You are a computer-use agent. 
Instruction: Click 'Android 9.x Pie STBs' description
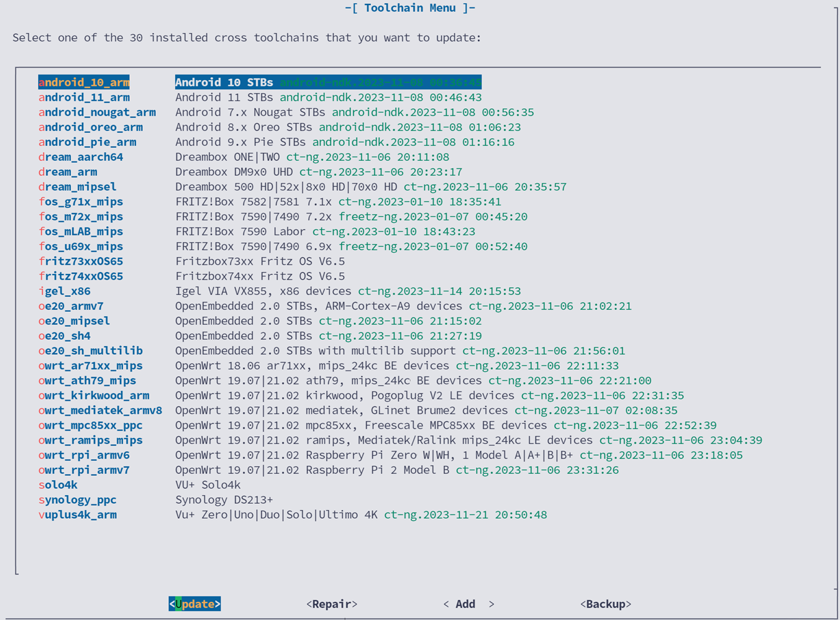click(240, 142)
